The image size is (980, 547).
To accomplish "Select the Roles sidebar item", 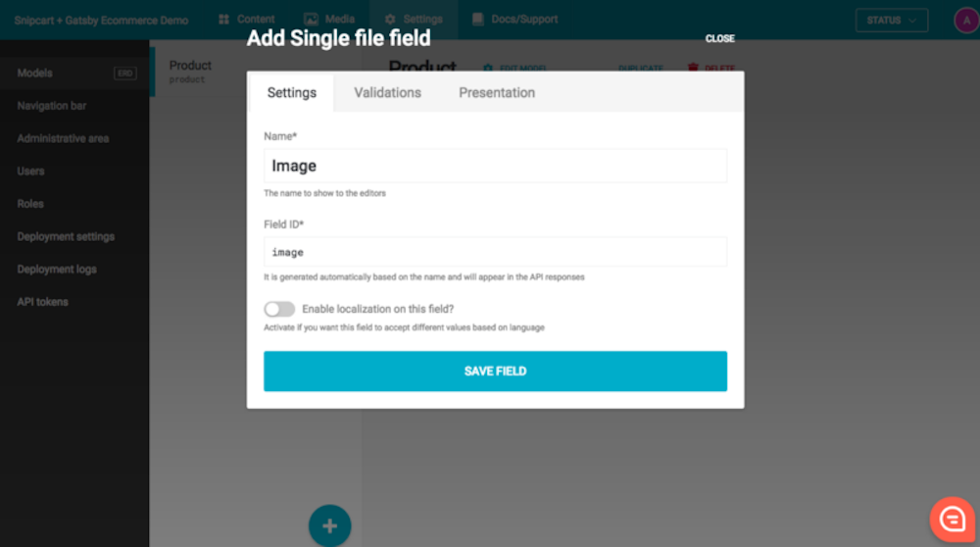I will [x=30, y=204].
